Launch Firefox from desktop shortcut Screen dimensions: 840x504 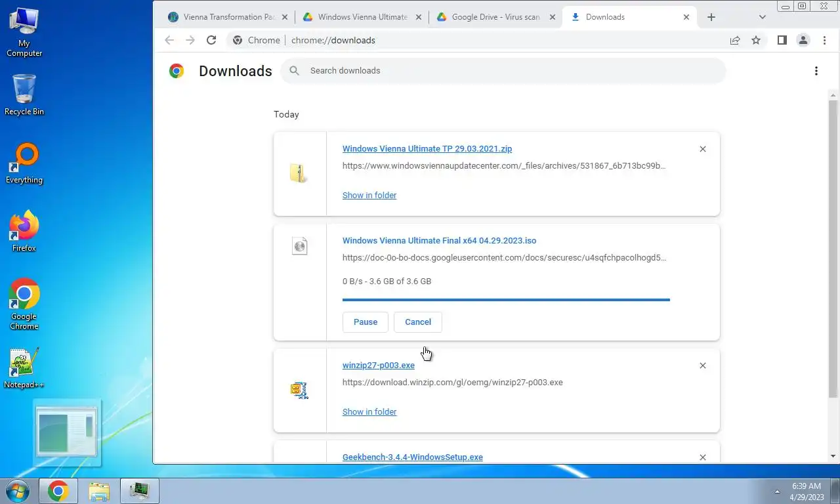(x=24, y=232)
